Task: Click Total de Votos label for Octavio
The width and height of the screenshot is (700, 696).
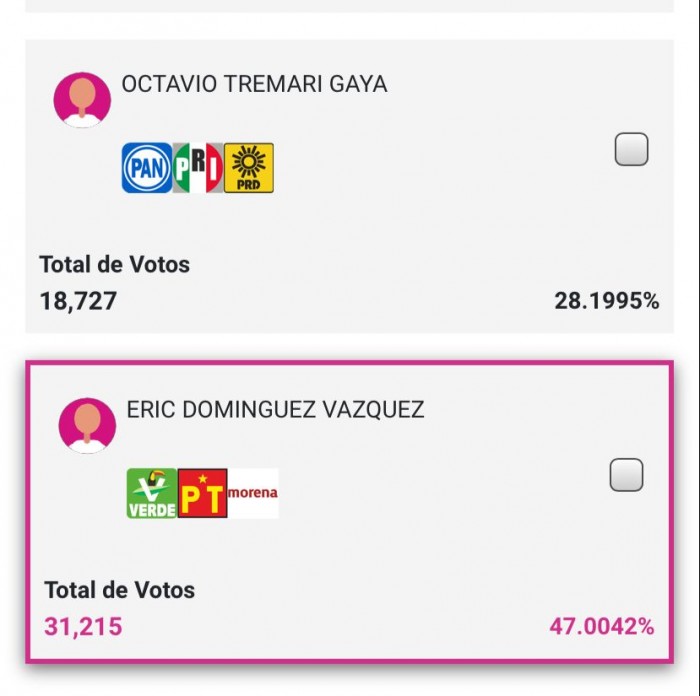Action: (x=115, y=264)
